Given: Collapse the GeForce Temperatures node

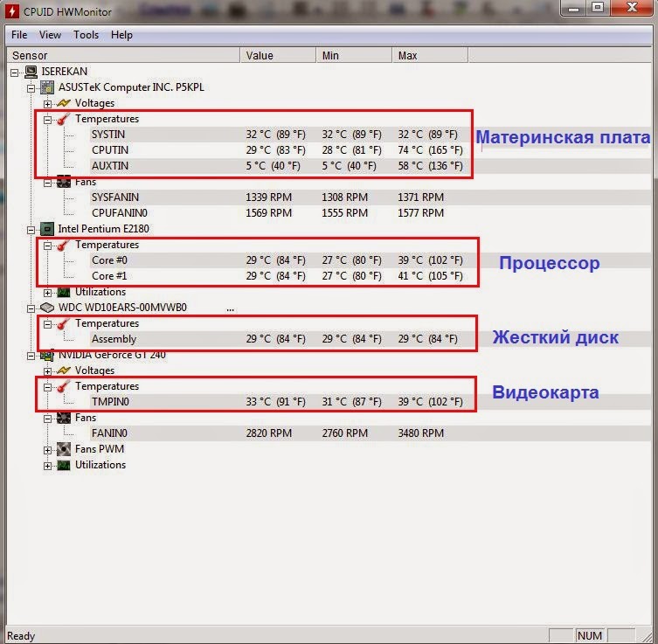Looking at the screenshot, I should (x=47, y=387).
